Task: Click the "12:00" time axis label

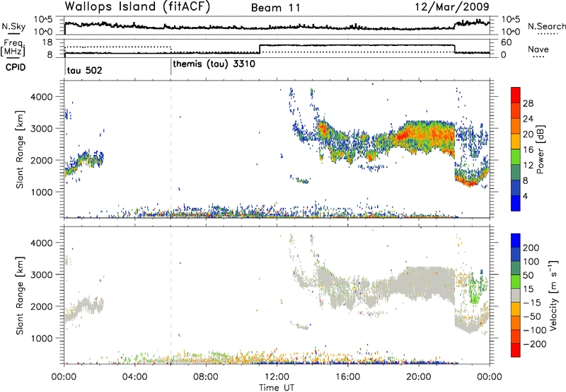Action: [277, 377]
